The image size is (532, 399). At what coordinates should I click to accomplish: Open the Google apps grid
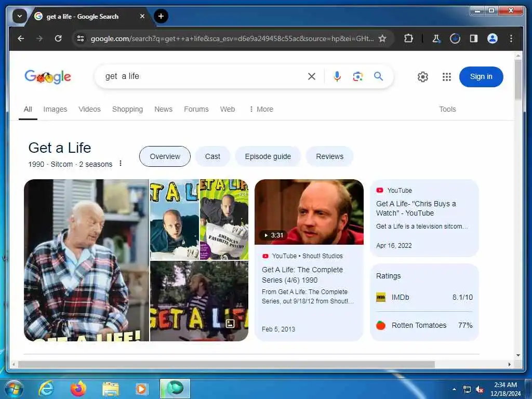447,77
